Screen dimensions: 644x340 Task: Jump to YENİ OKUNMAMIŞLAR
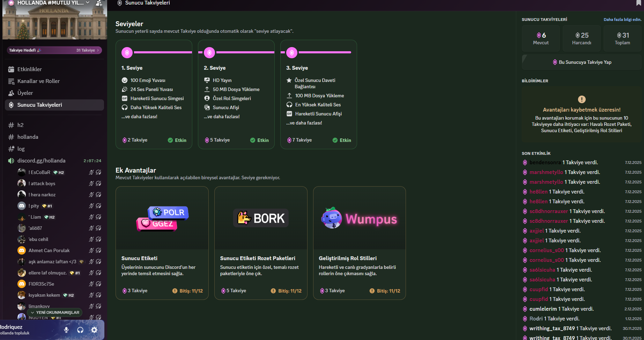pyautogui.click(x=55, y=312)
